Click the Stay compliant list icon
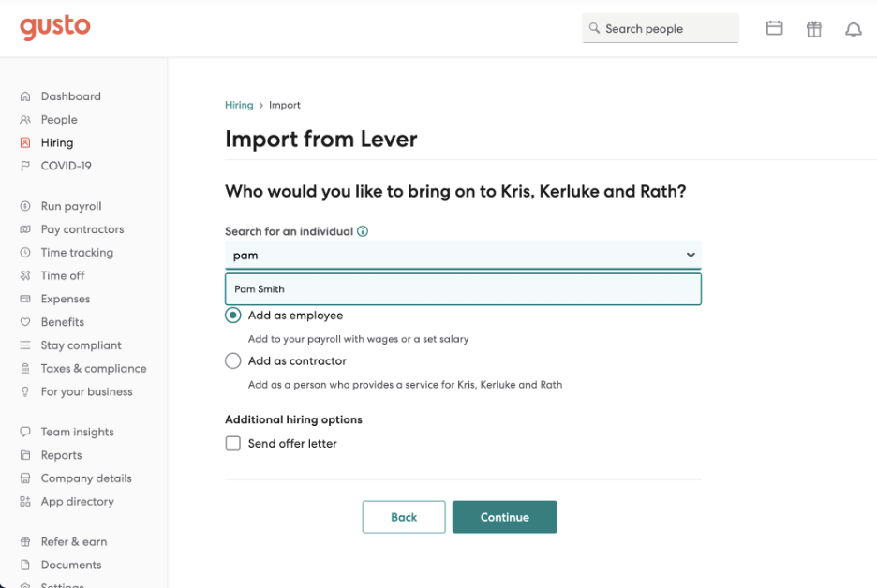The image size is (877, 588). [25, 345]
